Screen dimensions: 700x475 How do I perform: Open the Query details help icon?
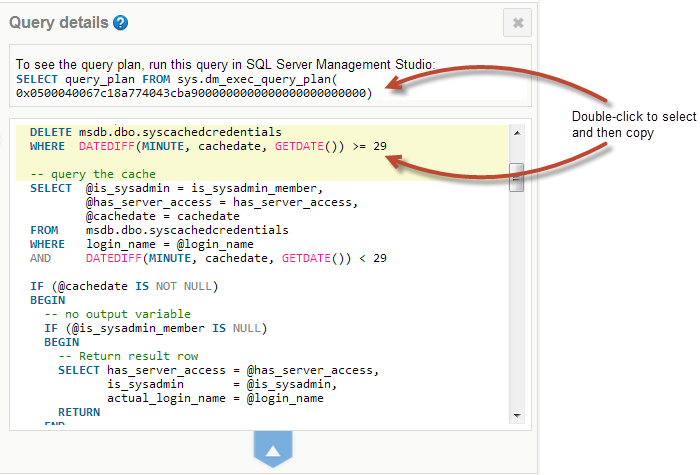point(121,22)
